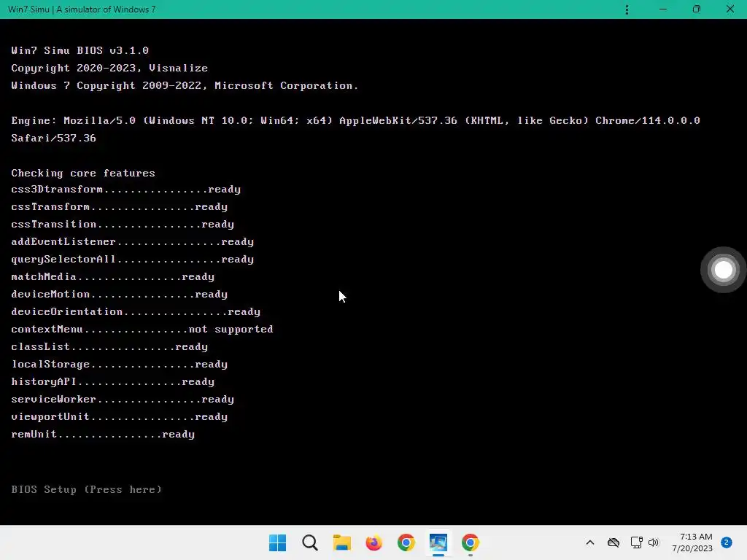Click 'matchMedia' ready line
This screenshot has width=747, height=560.
point(113,276)
